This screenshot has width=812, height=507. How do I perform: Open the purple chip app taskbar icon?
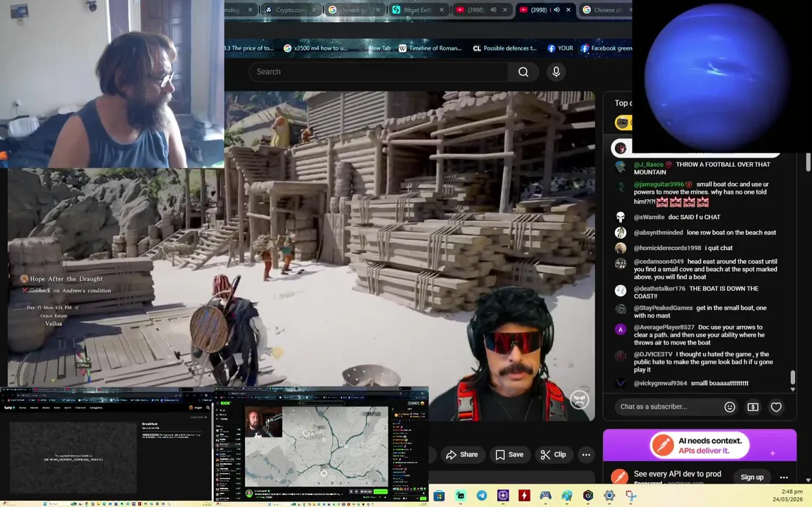[503, 496]
